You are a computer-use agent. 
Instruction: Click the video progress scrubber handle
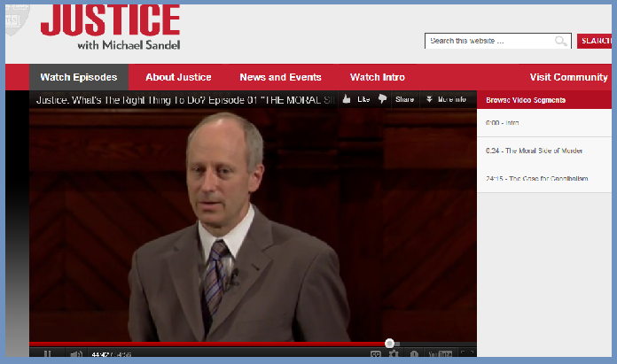pyautogui.click(x=389, y=344)
